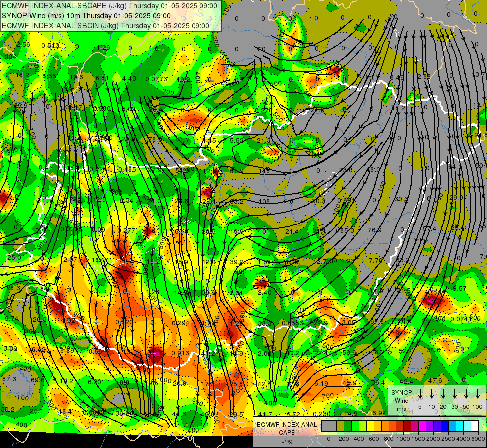The height and width of the screenshot is (448, 487).
Task: Select the bright green CAPE legend swatch
Action: click(x=355, y=426)
